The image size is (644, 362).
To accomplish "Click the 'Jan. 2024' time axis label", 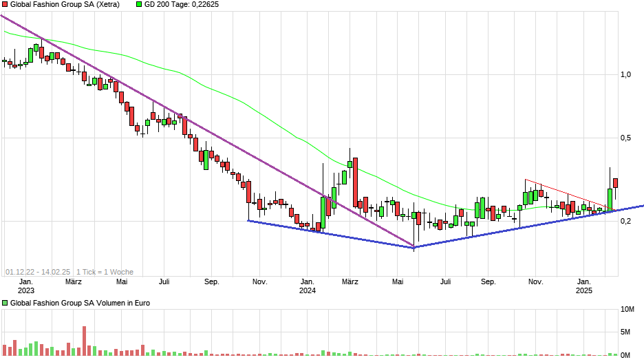I will (x=308, y=286).
